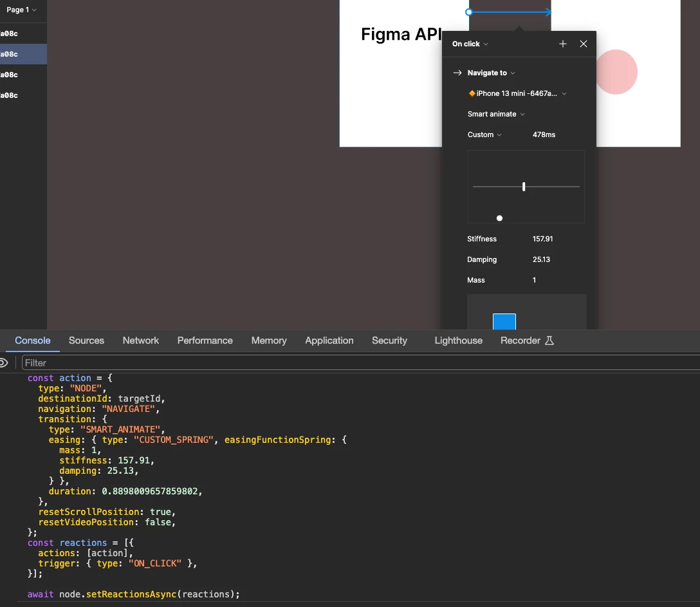This screenshot has height=607, width=700.
Task: Click the Stiffness label
Action: (482, 239)
